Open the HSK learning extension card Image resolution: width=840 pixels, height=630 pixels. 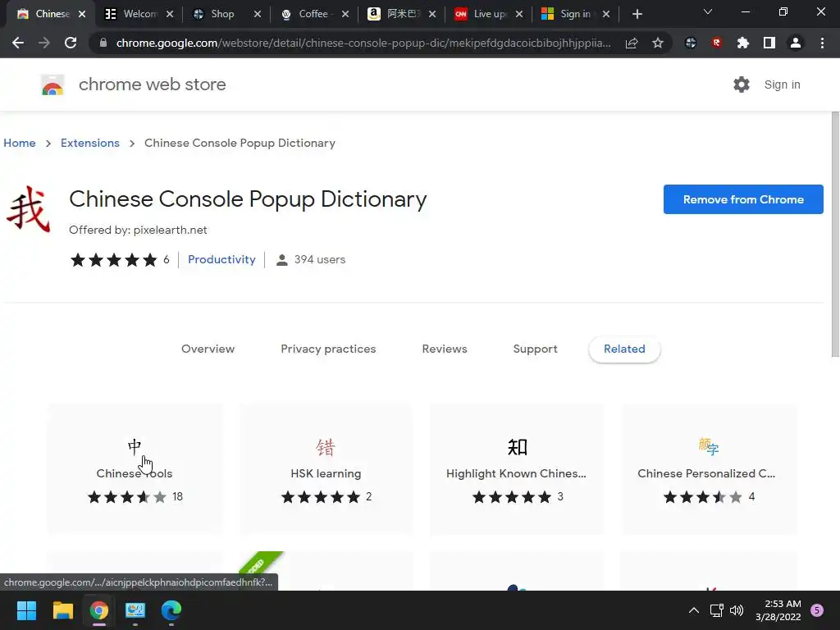pyautogui.click(x=326, y=469)
